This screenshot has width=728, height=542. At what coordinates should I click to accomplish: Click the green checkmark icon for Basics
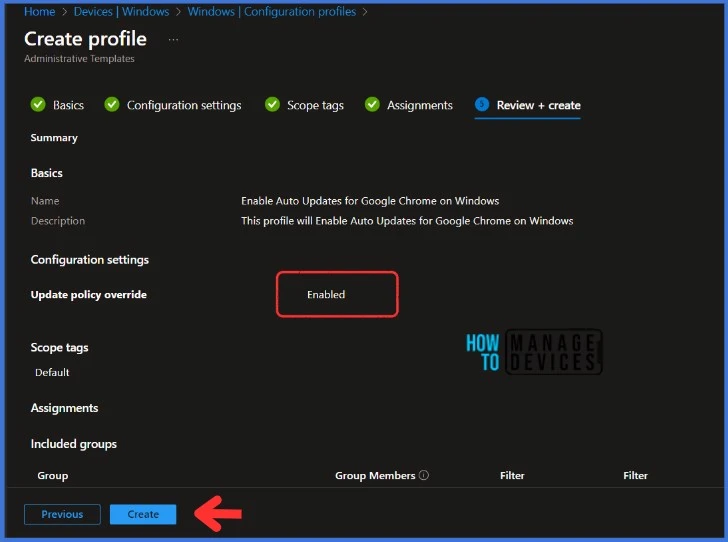click(x=38, y=104)
